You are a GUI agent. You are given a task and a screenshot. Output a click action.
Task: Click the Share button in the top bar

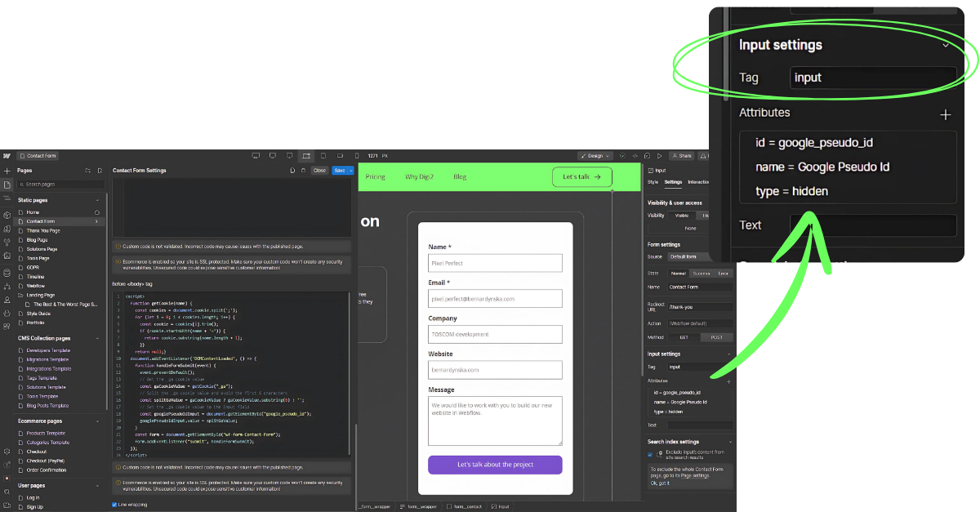click(x=682, y=155)
